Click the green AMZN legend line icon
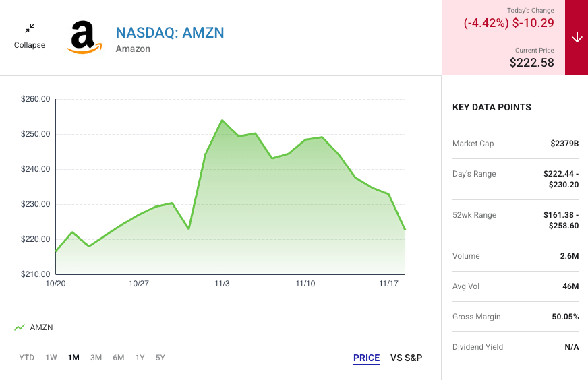The width and height of the screenshot is (588, 380). pos(20,327)
